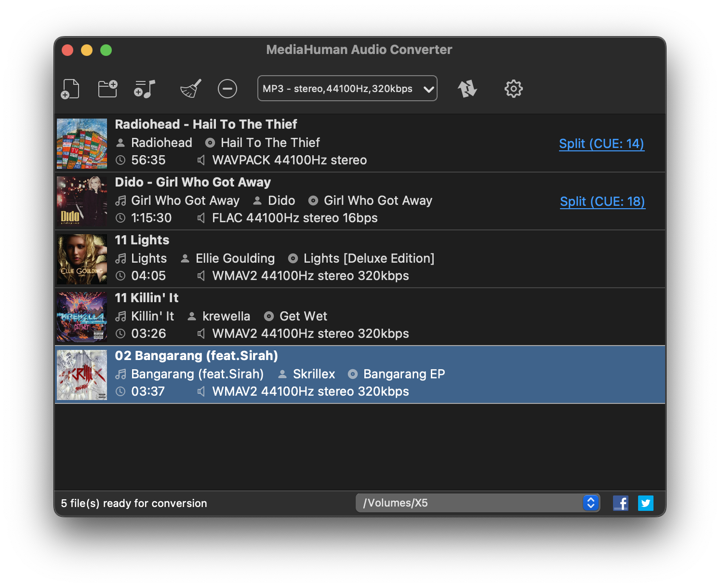Click the album name 'Get Wet'
The height and width of the screenshot is (588, 720).
(x=303, y=316)
